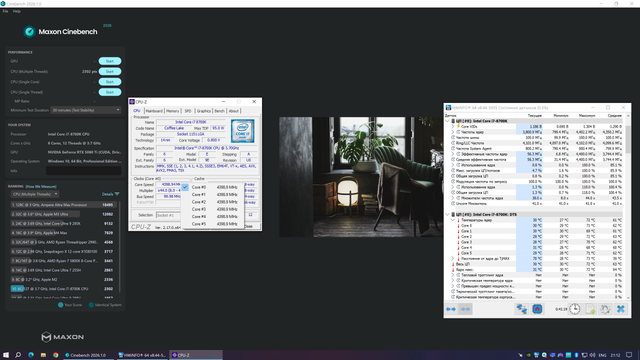
Task: Choose Core #5 in the CPU-Z core list
Action: [x=212, y=224]
